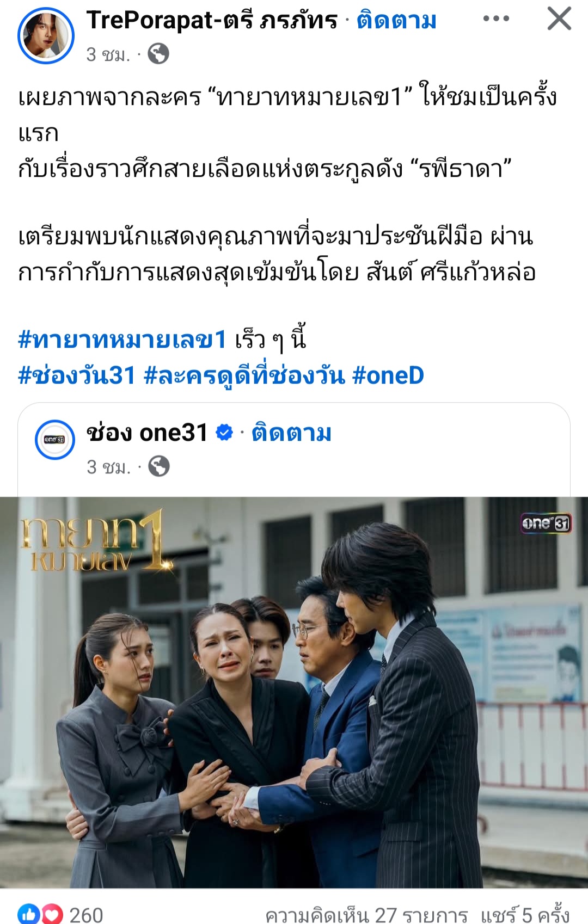Open the TrePorapat-ตรี ภรภัทร profile name
Screen dimensions: 588x924
point(212,21)
